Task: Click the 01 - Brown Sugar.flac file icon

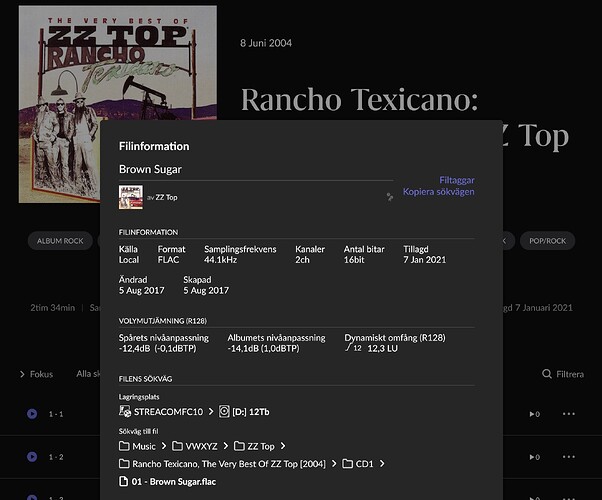Action: (123, 481)
